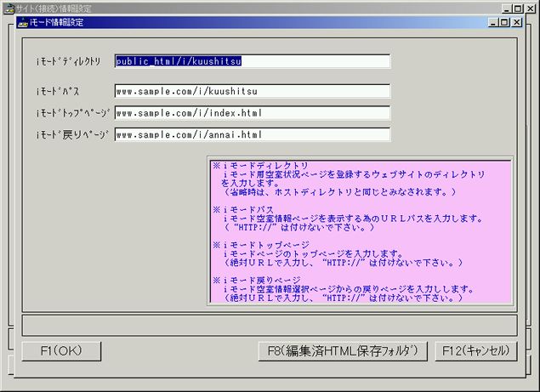Minimize the サイト(接続)情報設定 background window
Viewport: 540px width, 392px height.
pyautogui.click(x=507, y=9)
